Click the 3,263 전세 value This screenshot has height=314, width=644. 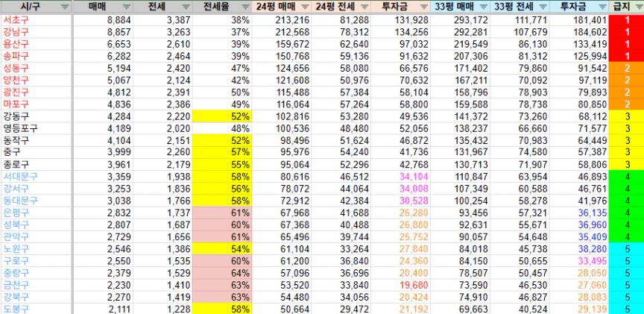(178, 31)
